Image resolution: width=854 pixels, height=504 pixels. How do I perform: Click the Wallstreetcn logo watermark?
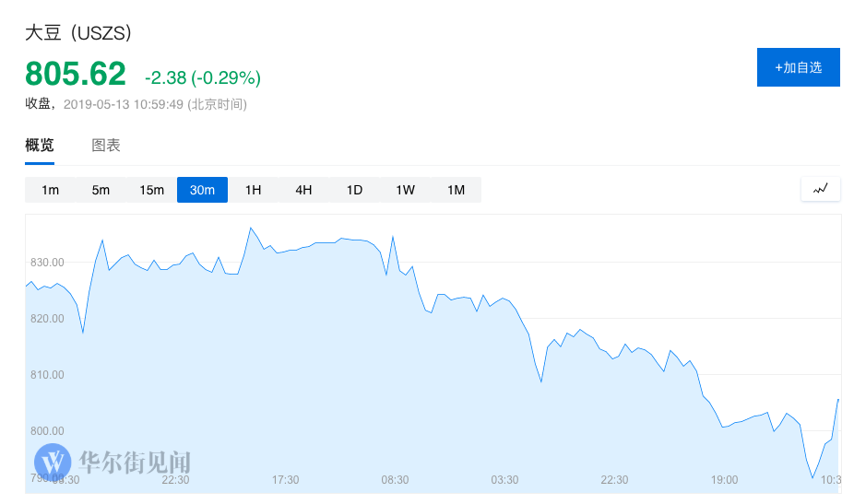click(x=113, y=461)
